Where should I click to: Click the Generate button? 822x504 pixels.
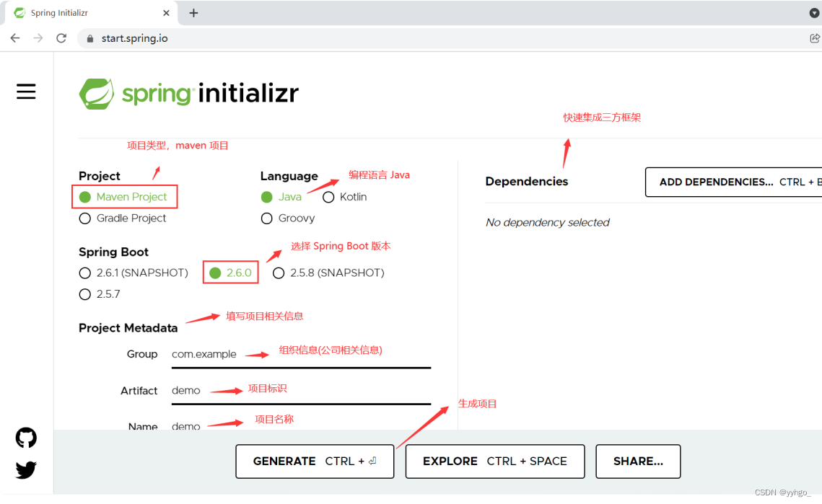[315, 461]
